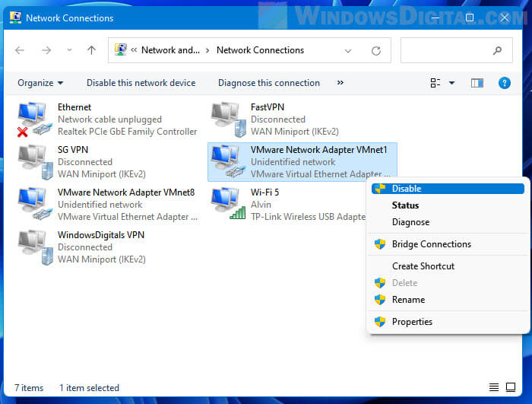Click the "Alvin" network name text
The height and width of the screenshot is (404, 532).
click(261, 205)
